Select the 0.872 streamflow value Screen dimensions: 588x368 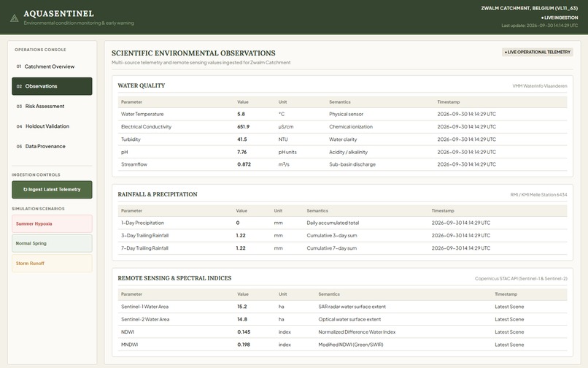coord(244,164)
